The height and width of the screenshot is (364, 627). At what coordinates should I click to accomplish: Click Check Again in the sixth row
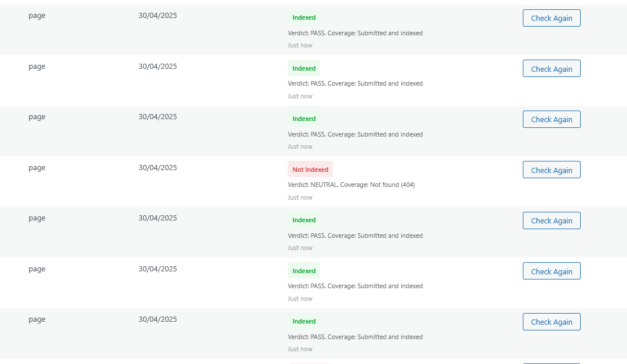click(x=551, y=271)
